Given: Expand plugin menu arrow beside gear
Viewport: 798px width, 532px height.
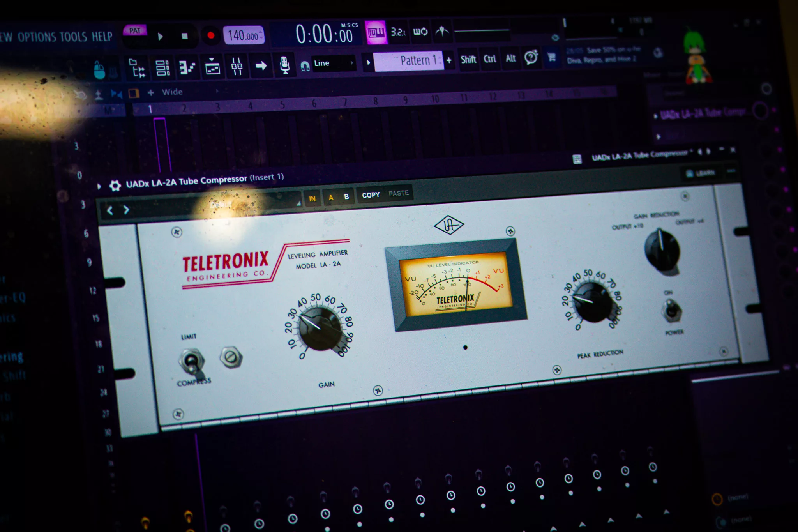Looking at the screenshot, I should pyautogui.click(x=99, y=187).
